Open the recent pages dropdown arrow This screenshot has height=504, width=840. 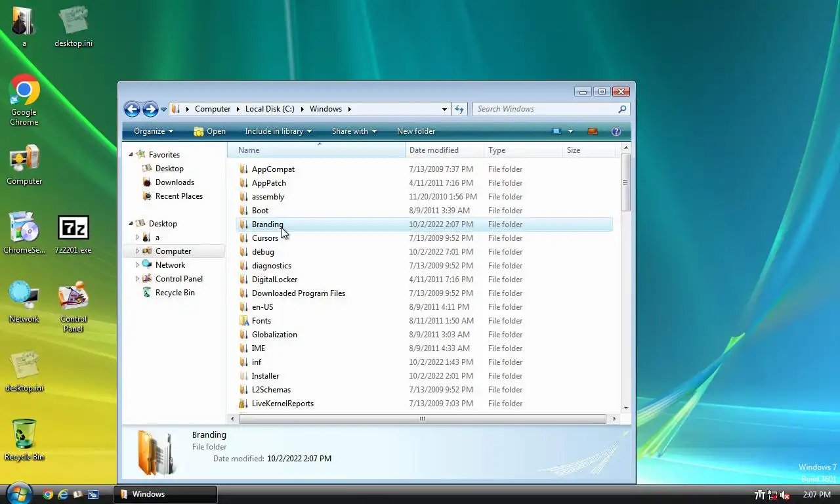coord(163,110)
